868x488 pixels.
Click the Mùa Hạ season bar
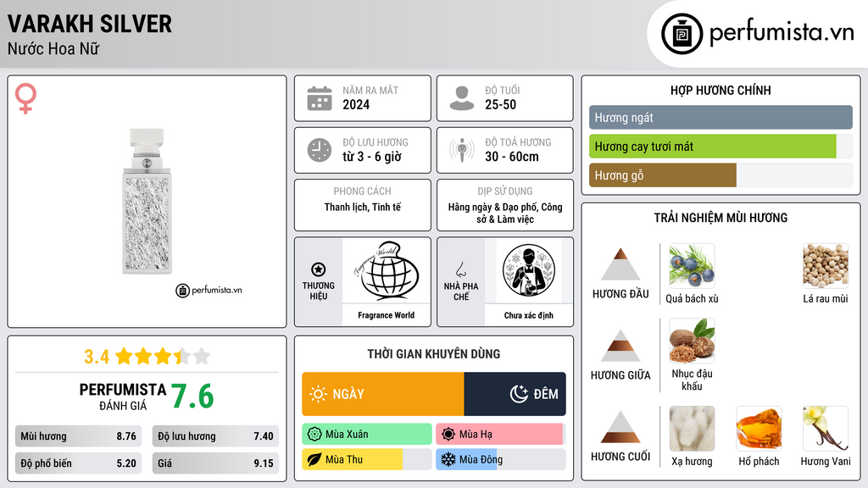coord(501,435)
